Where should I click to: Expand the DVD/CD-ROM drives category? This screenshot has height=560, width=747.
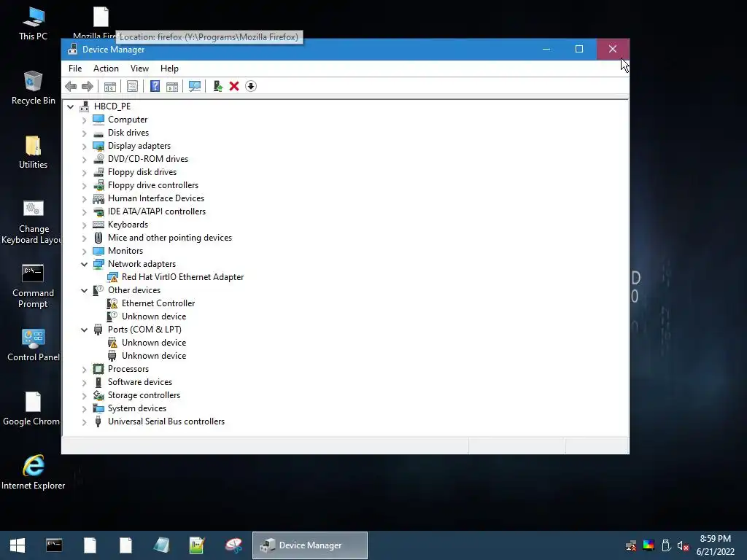tap(85, 160)
